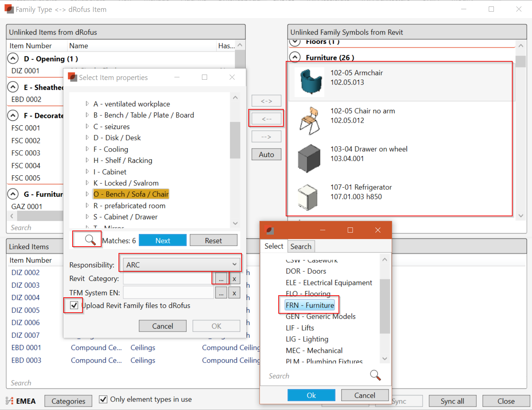Clear TFM System EN with x button

click(x=234, y=293)
